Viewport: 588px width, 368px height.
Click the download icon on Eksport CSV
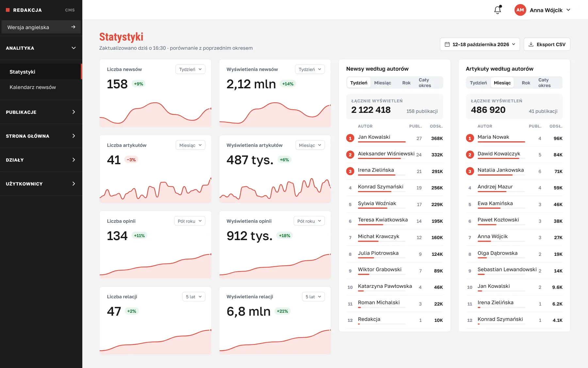point(531,44)
